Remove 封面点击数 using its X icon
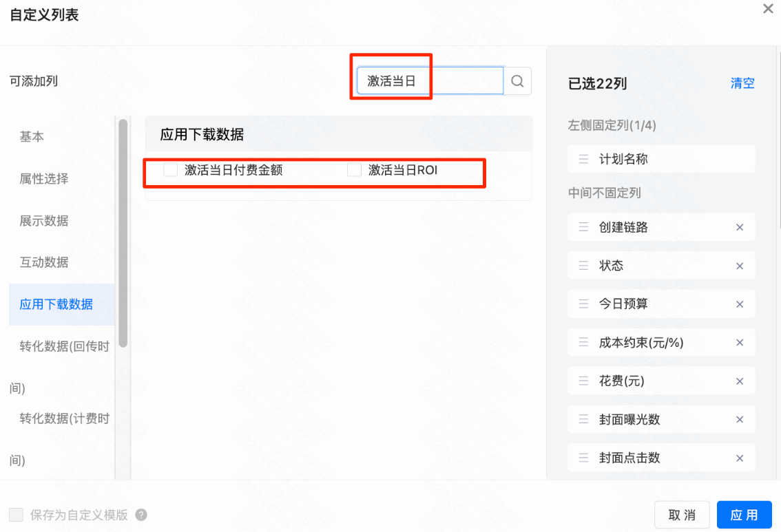The height and width of the screenshot is (532, 781). pos(740,457)
